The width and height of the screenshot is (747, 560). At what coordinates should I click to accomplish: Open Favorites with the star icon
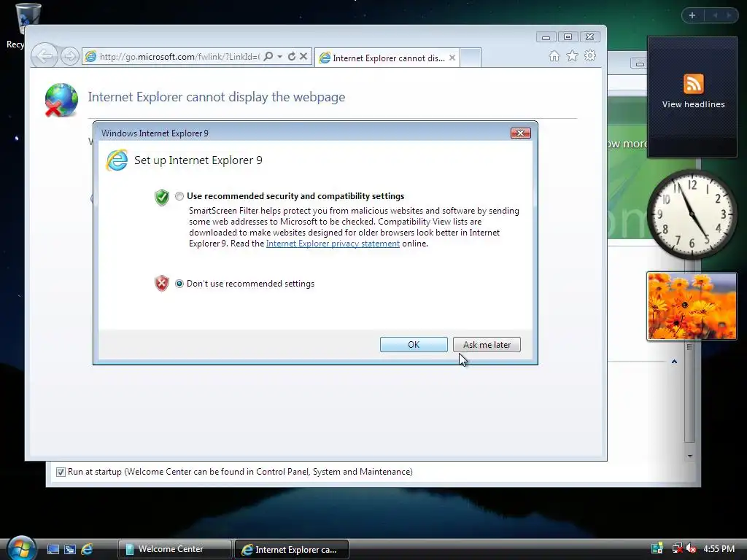coord(572,56)
